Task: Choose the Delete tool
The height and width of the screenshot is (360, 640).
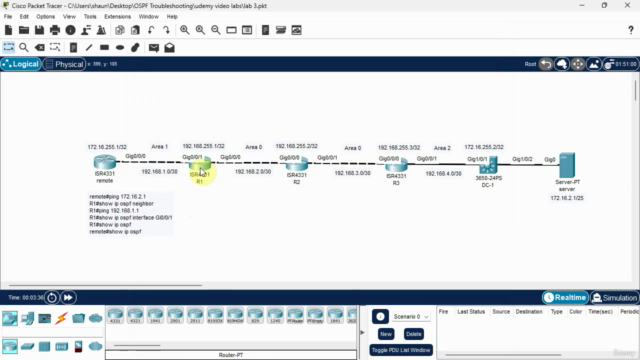Action: 40,47
